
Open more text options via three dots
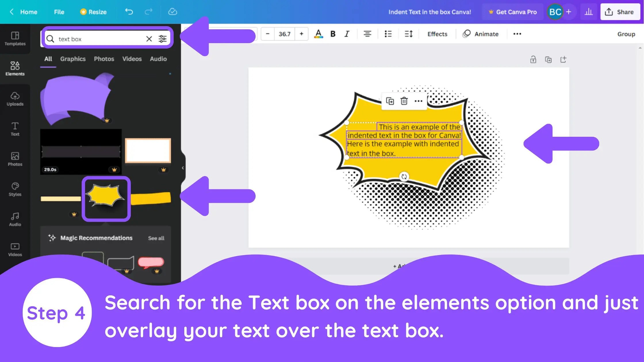click(517, 34)
